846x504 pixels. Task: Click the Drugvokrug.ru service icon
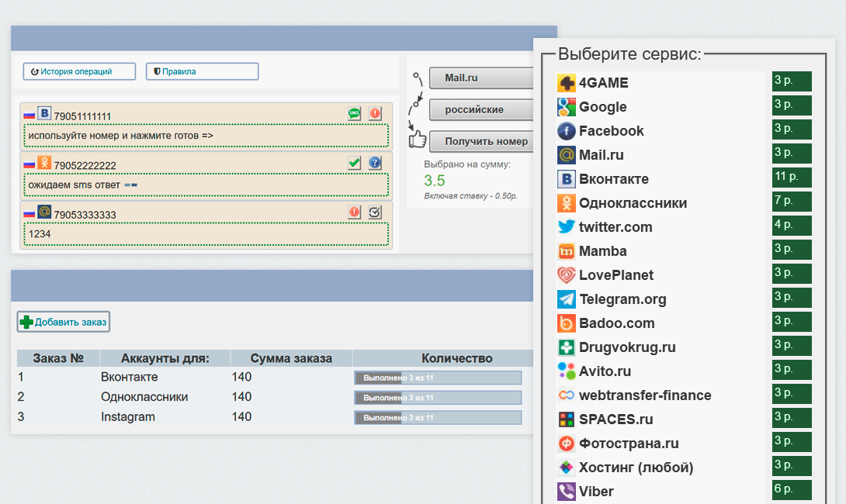click(566, 347)
